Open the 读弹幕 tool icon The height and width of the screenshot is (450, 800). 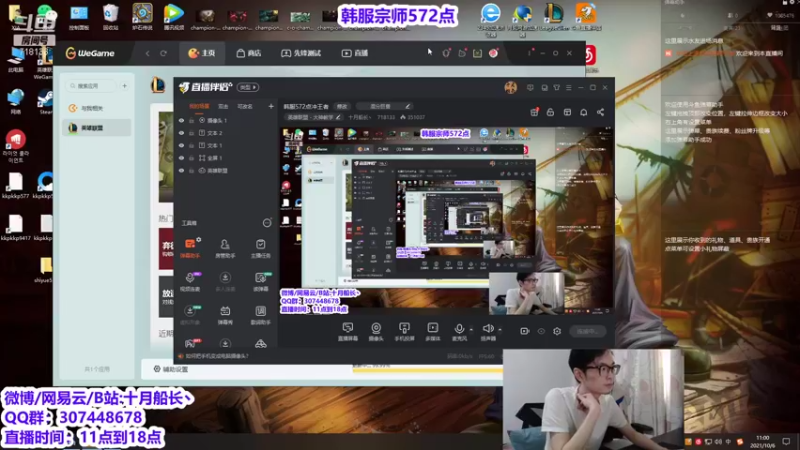point(260,281)
